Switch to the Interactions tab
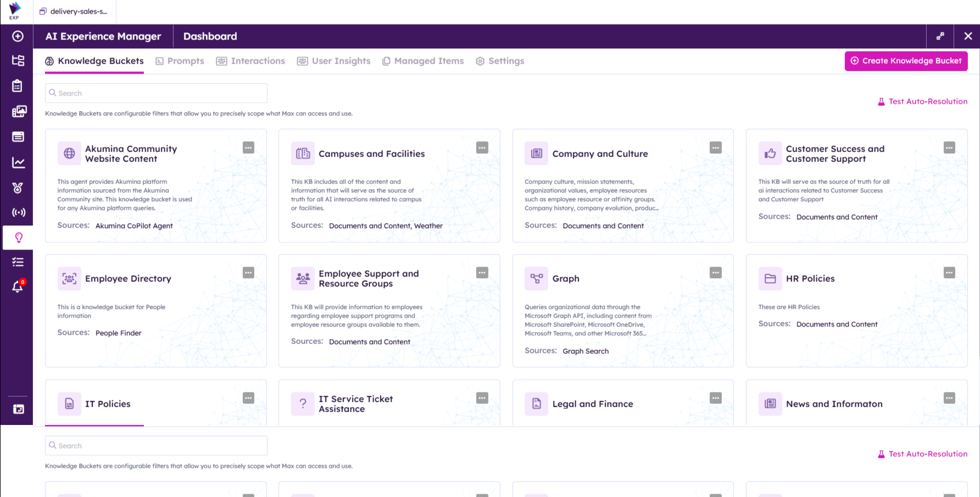Image resolution: width=980 pixels, height=497 pixels. point(250,61)
